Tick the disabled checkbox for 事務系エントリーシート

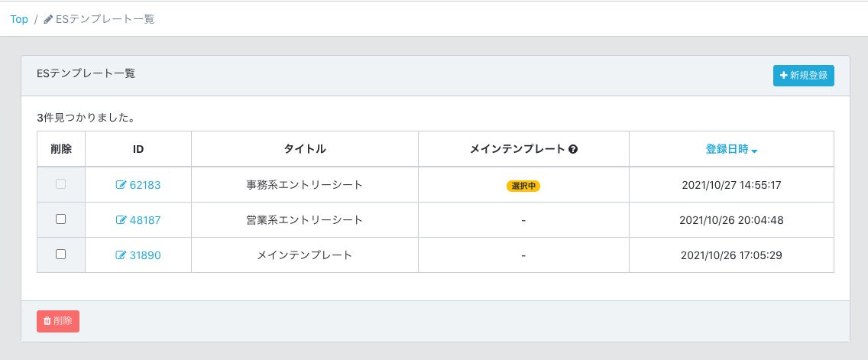point(61,184)
